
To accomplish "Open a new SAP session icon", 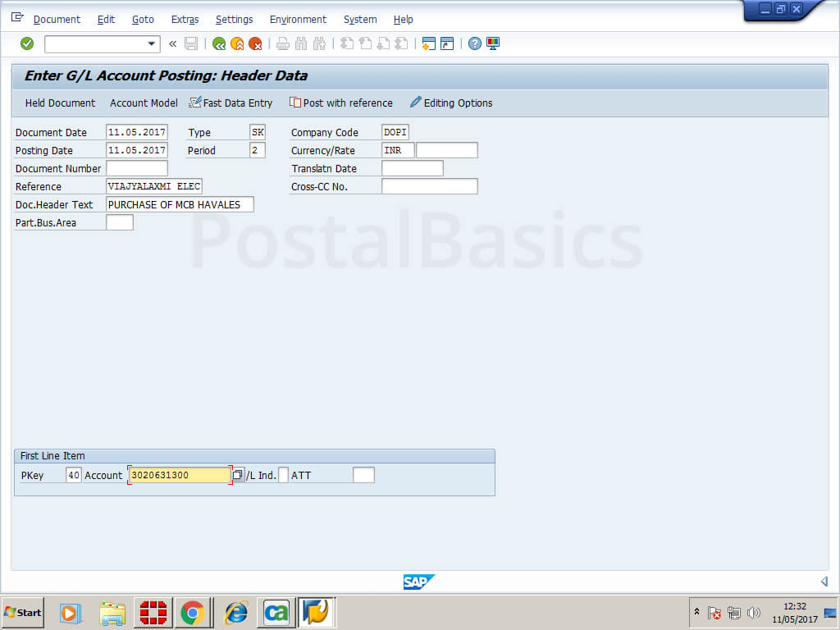I will (x=428, y=43).
